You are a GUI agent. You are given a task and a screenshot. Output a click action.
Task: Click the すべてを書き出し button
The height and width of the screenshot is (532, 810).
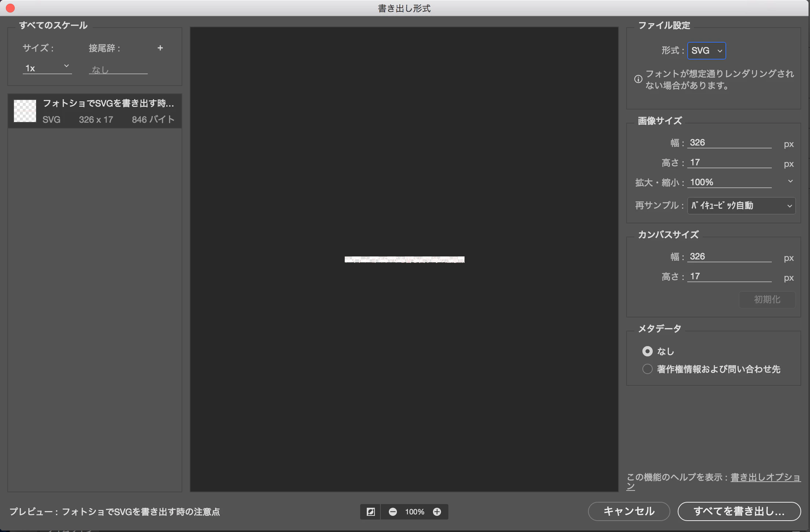(x=739, y=511)
